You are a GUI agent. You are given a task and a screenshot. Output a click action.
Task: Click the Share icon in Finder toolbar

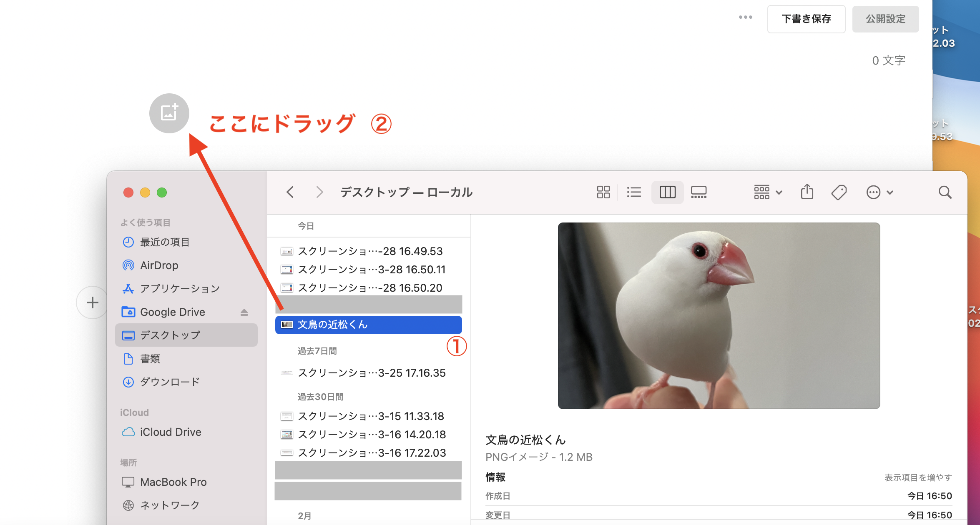pyautogui.click(x=807, y=192)
